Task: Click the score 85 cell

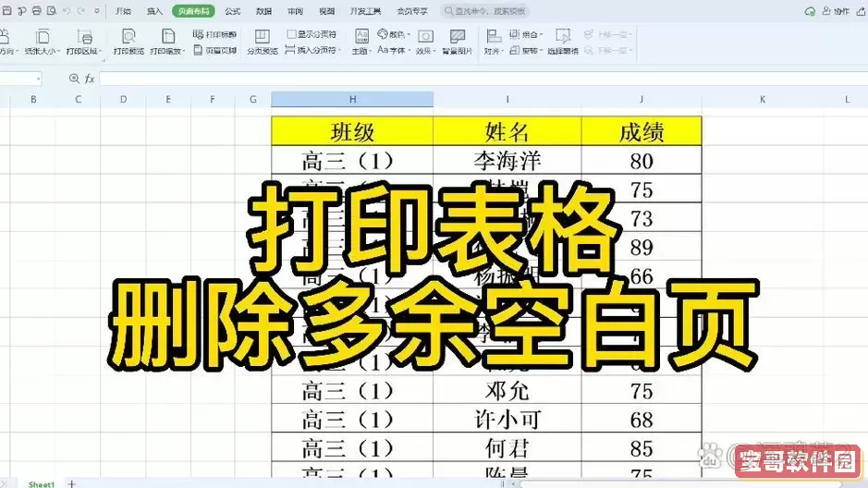Action: [x=641, y=448]
